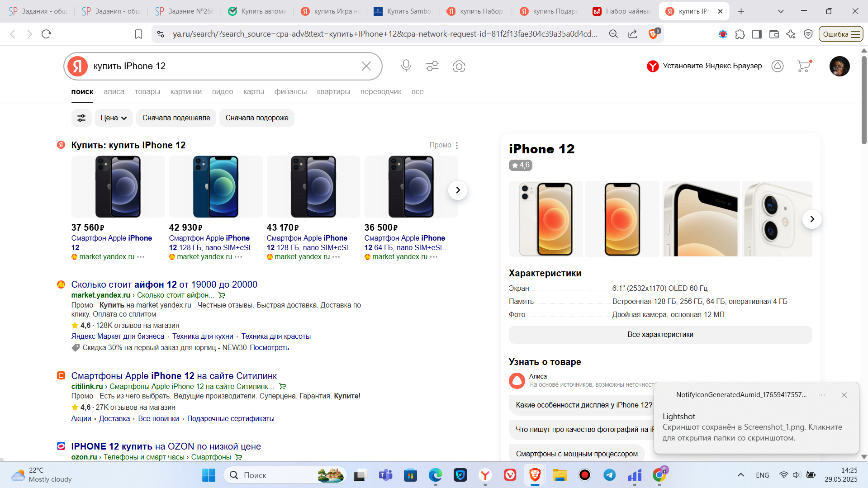Open the все services tab
Screen dimensions: 868x488
coord(417,92)
